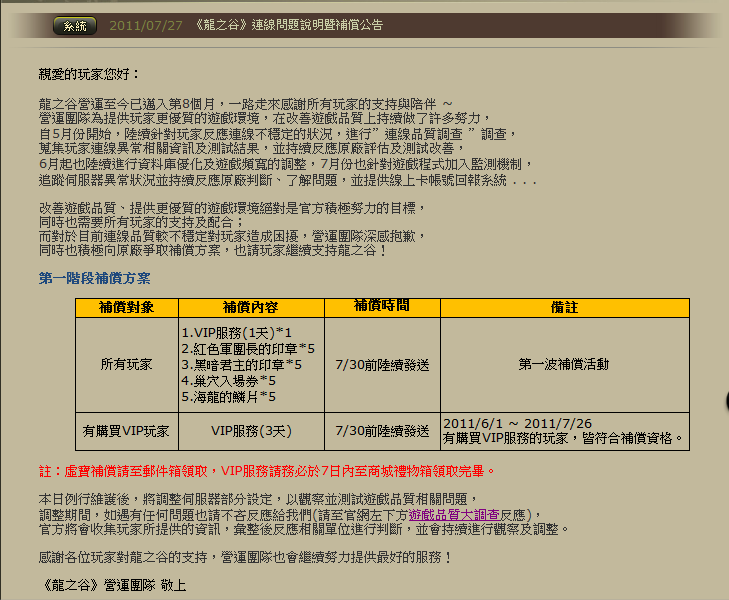Select the 有購買VIP玩家 table cell
The image size is (729, 600).
(126, 430)
